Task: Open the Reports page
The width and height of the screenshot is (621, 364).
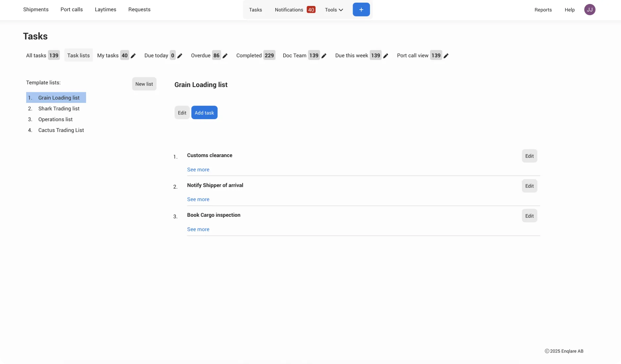Action: pos(543,10)
